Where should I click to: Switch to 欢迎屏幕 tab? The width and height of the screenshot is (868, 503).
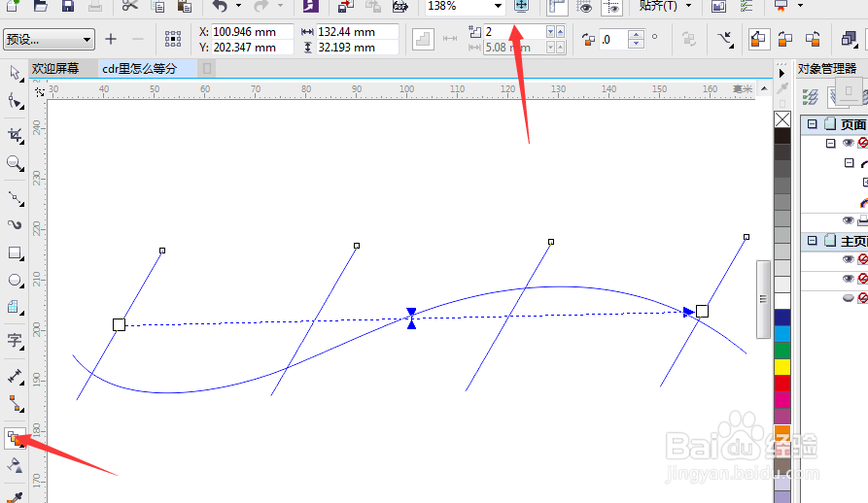coord(55,68)
